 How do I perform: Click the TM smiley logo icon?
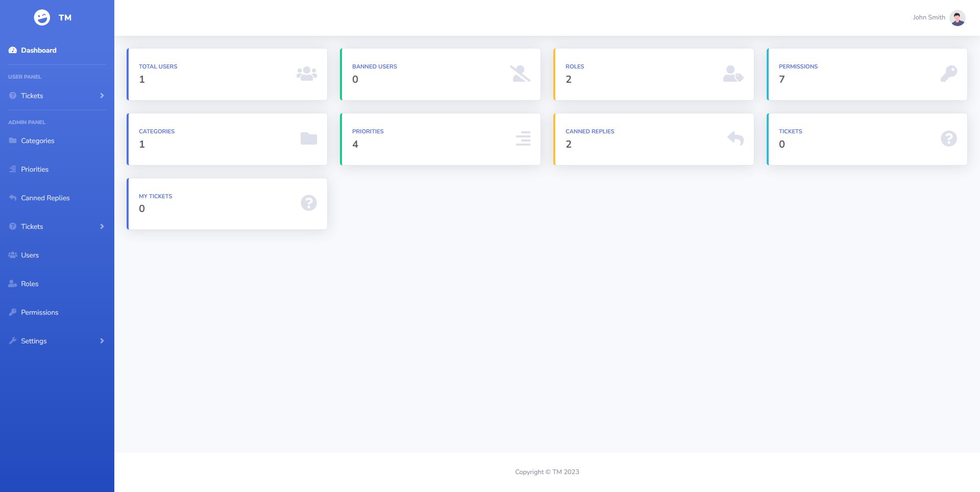click(x=42, y=17)
